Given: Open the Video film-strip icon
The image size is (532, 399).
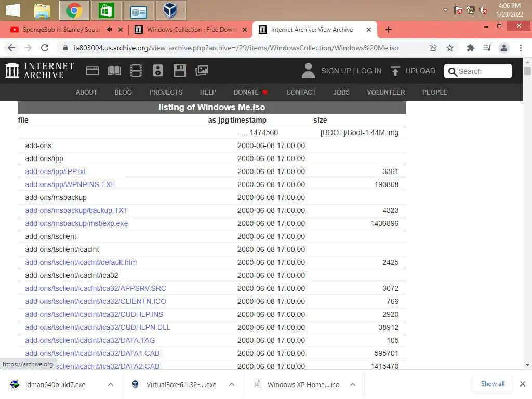Looking at the screenshot, I should coord(136,71).
